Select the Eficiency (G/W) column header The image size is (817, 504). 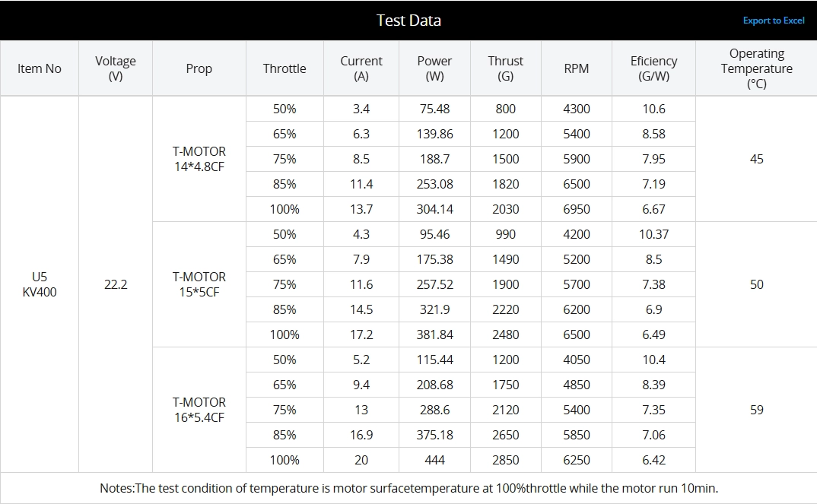653,68
